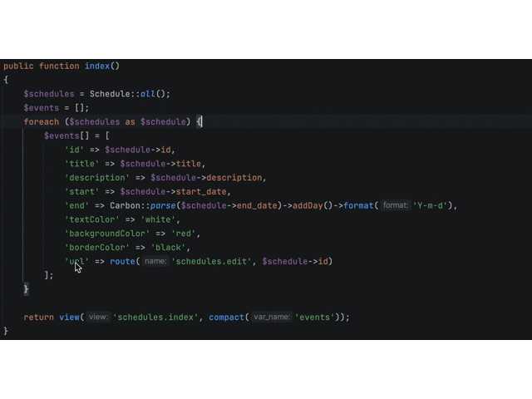Click the closing '];' of the events array

click(x=49, y=275)
